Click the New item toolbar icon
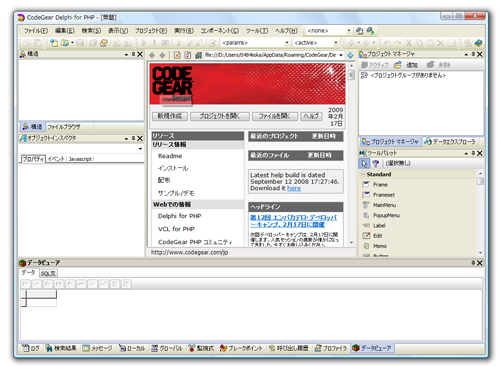 click(x=54, y=43)
